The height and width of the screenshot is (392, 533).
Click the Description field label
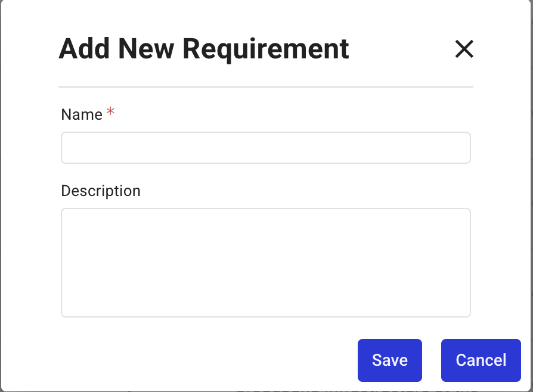click(x=101, y=191)
